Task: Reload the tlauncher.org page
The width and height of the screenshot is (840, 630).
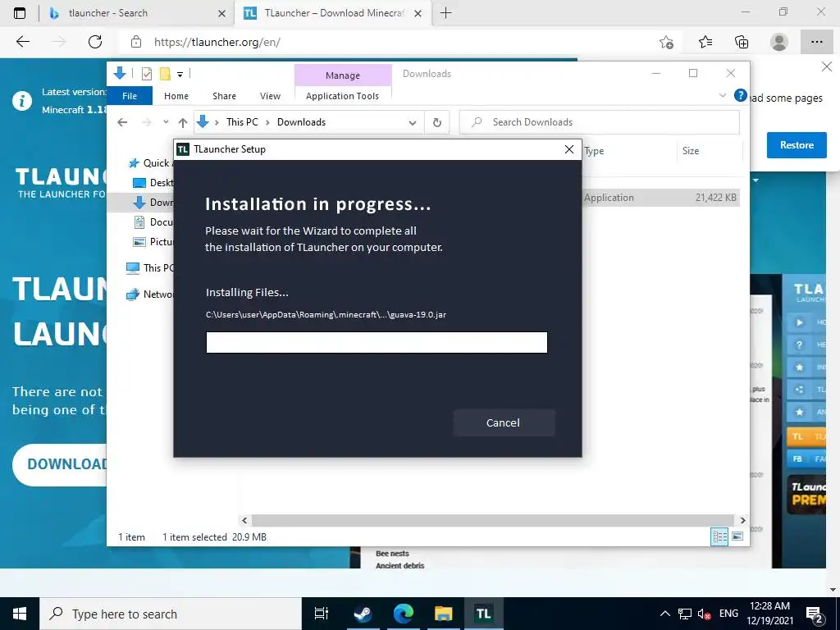Action: pos(95,42)
